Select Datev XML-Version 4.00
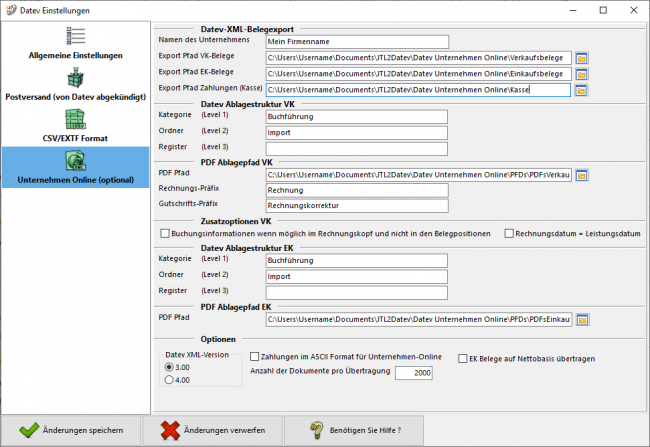This screenshot has width=650, height=447. [x=168, y=379]
